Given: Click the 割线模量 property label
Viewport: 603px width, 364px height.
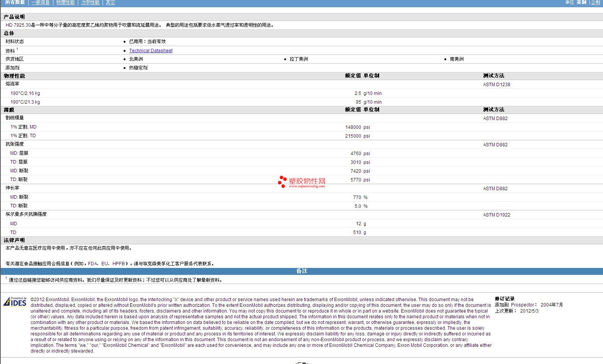Looking at the screenshot, I should 14,118.
